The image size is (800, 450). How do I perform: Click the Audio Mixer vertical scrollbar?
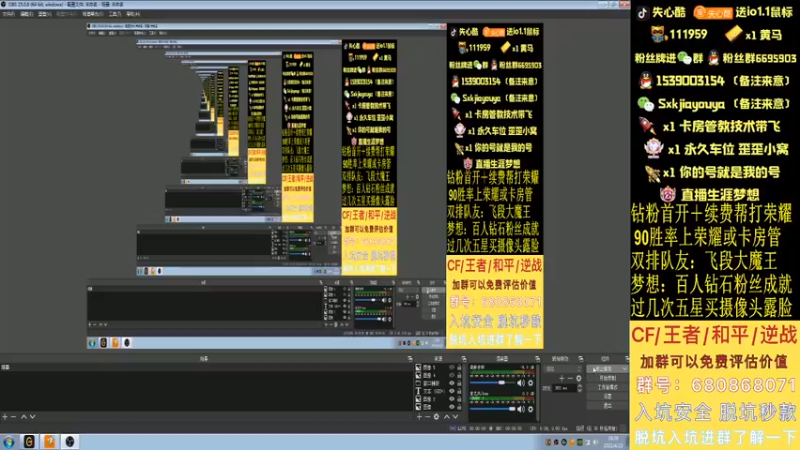coord(538,393)
